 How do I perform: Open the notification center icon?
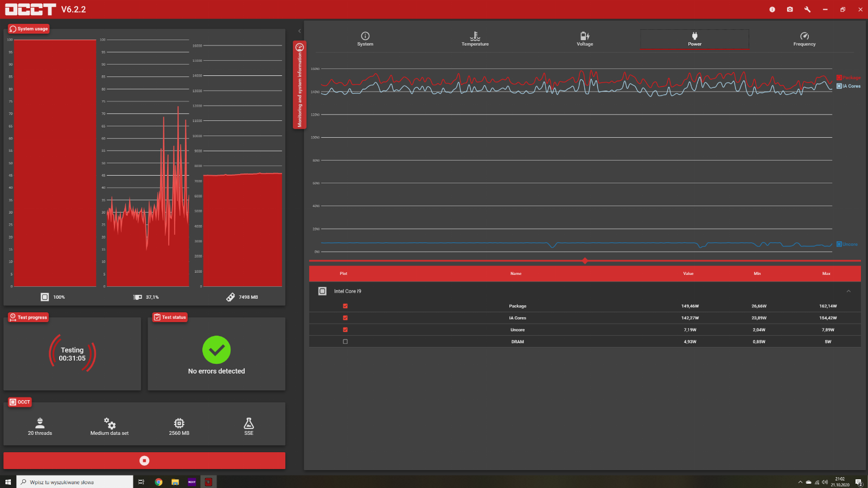coord(859,482)
